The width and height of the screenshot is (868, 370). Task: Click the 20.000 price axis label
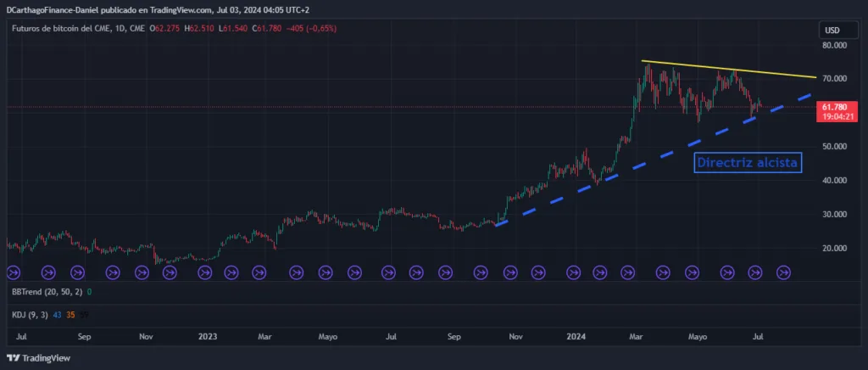[835, 248]
